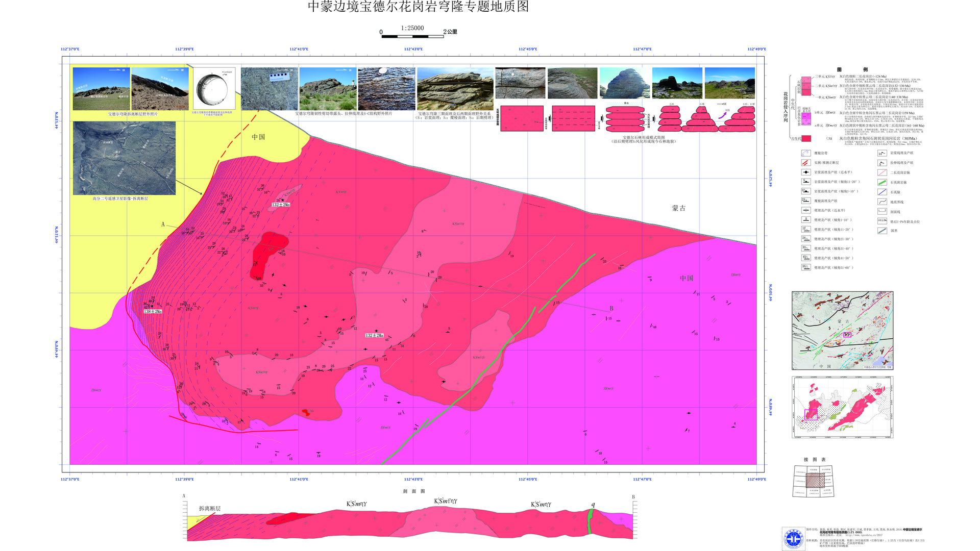The height and width of the screenshot is (551, 980).
Task: Click the 图例 legend heading
Action: click(852, 69)
